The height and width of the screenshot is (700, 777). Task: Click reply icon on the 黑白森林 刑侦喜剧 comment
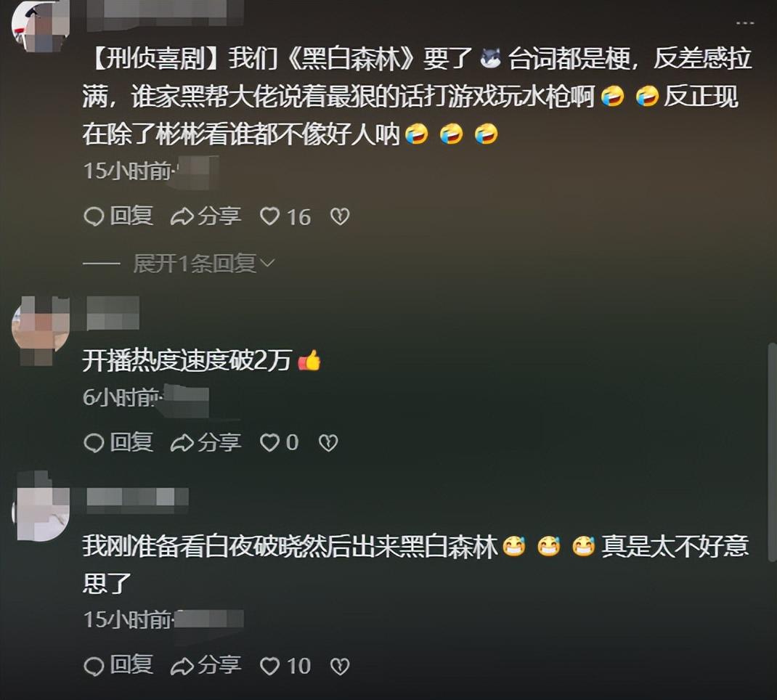coord(118,216)
